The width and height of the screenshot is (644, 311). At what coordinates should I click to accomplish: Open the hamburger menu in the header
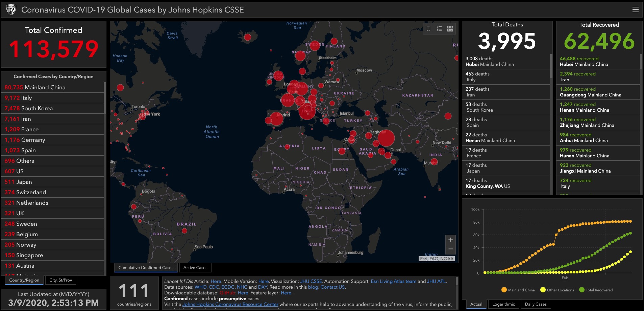(635, 9)
